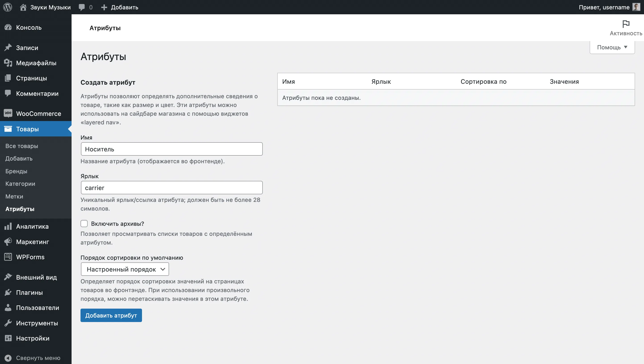
Task: Click the Создать атрибут heading
Action: click(108, 82)
